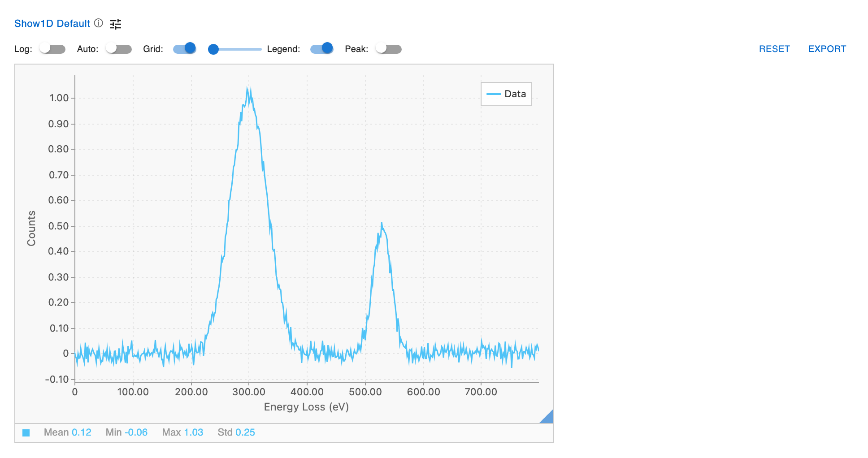Click the Max 1.03 statistic
This screenshot has height=458, width=868.
pos(182,432)
